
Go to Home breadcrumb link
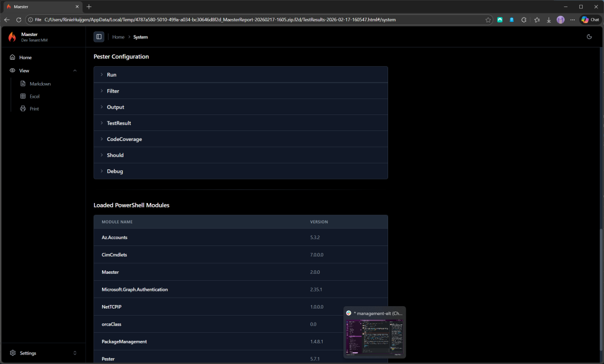tap(118, 37)
